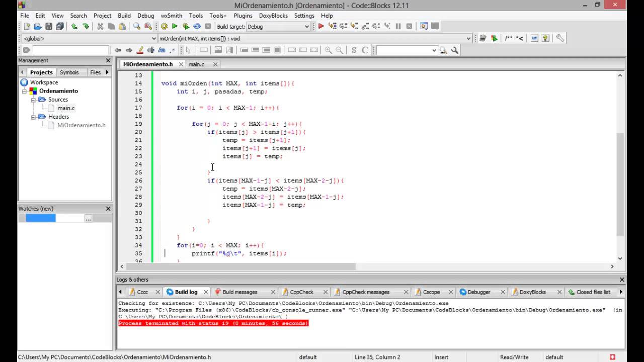Open the Build menu

pos(124,16)
